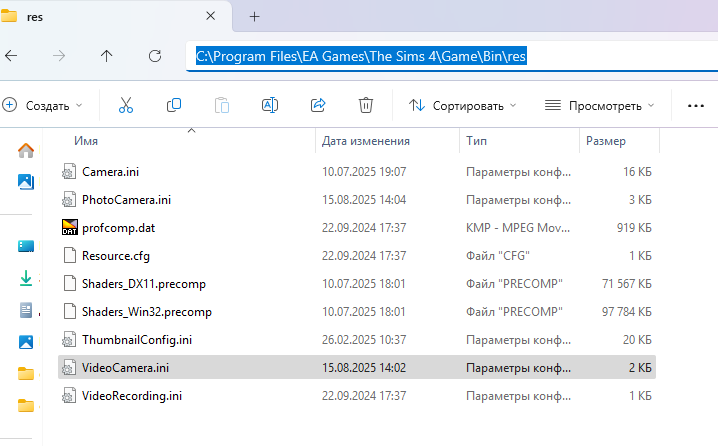Go up one folder level
Screen dimensions: 718x446
[x=106, y=56]
